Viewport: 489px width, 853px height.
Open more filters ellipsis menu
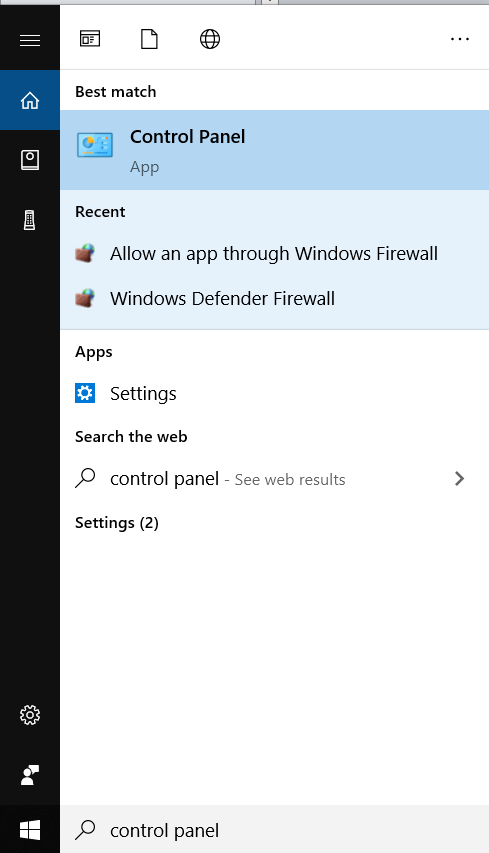460,39
